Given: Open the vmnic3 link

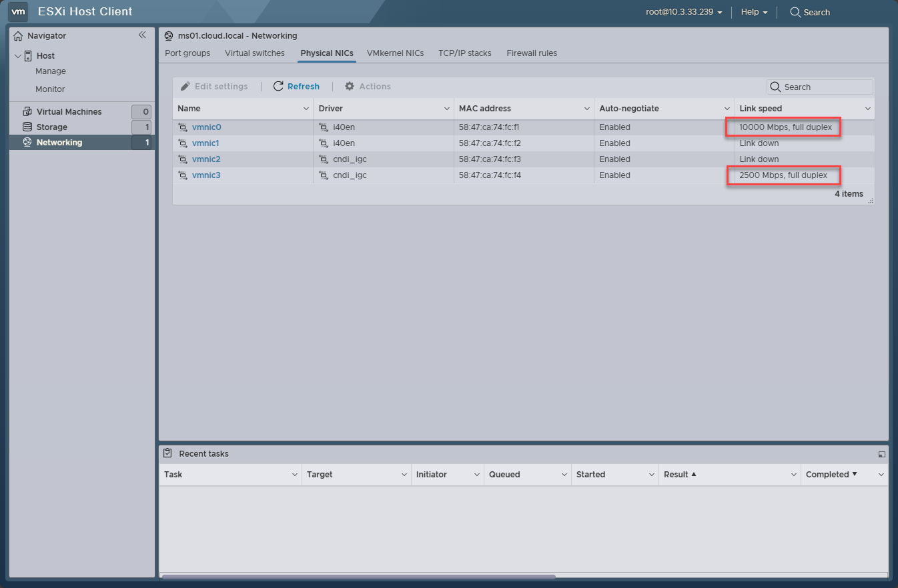Looking at the screenshot, I should coord(206,175).
